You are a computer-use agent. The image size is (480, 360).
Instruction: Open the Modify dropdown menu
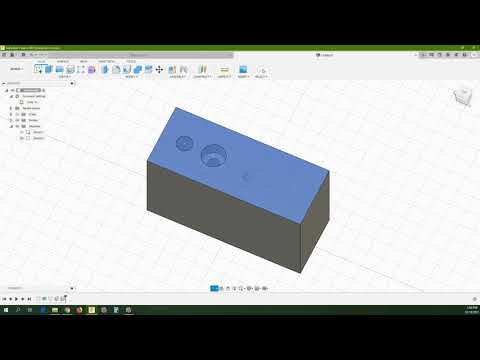131,77
